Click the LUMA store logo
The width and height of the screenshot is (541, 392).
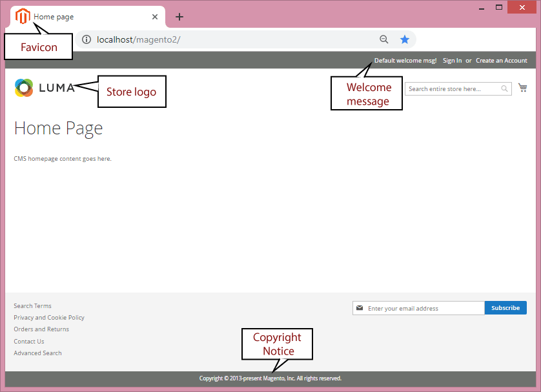(45, 88)
